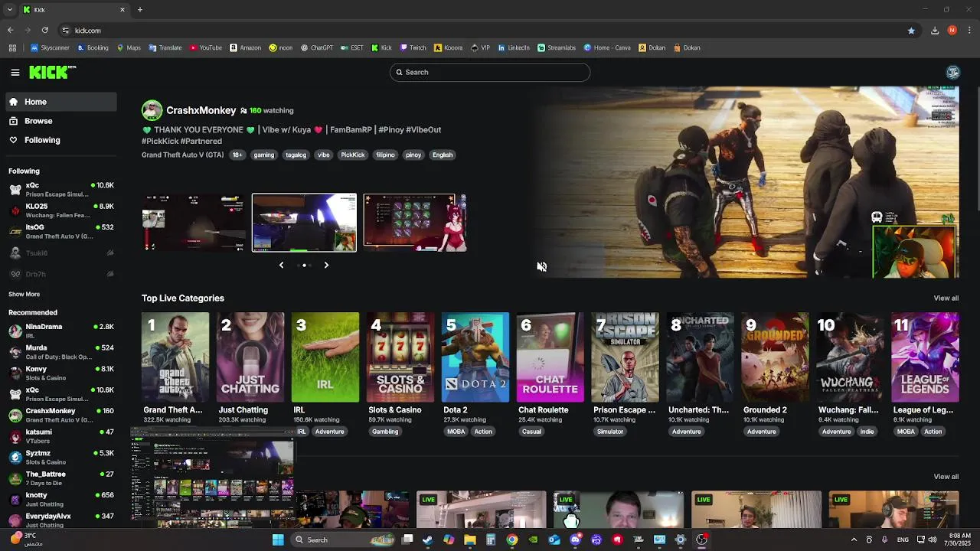Screen dimensions: 980x551
Task: View all Top Live Categories
Action: coord(946,298)
